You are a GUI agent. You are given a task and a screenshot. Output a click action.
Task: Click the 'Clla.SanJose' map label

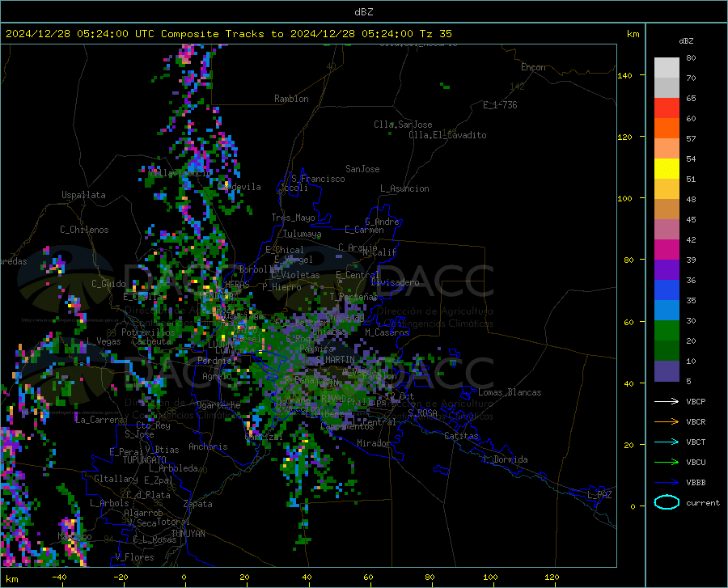pyautogui.click(x=403, y=125)
